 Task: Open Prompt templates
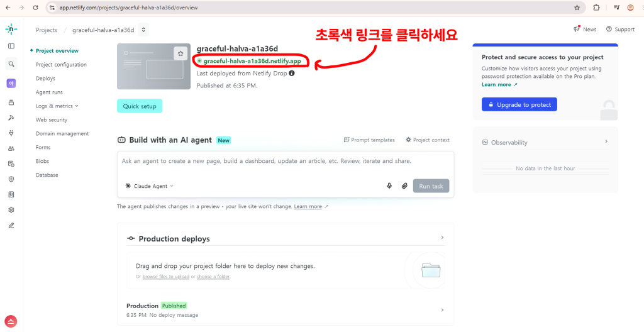pyautogui.click(x=369, y=140)
